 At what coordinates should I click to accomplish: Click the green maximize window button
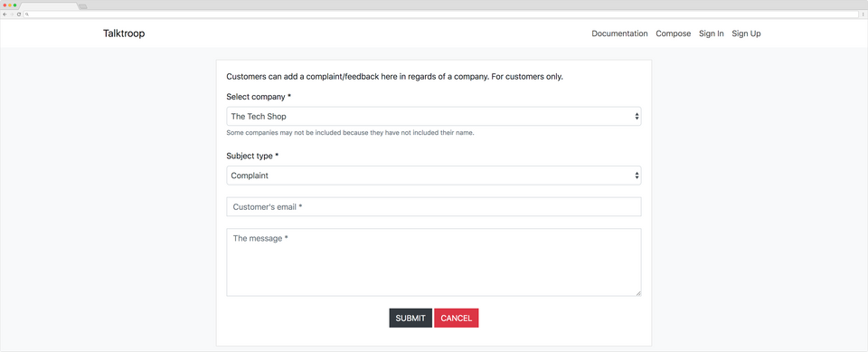(x=15, y=5)
